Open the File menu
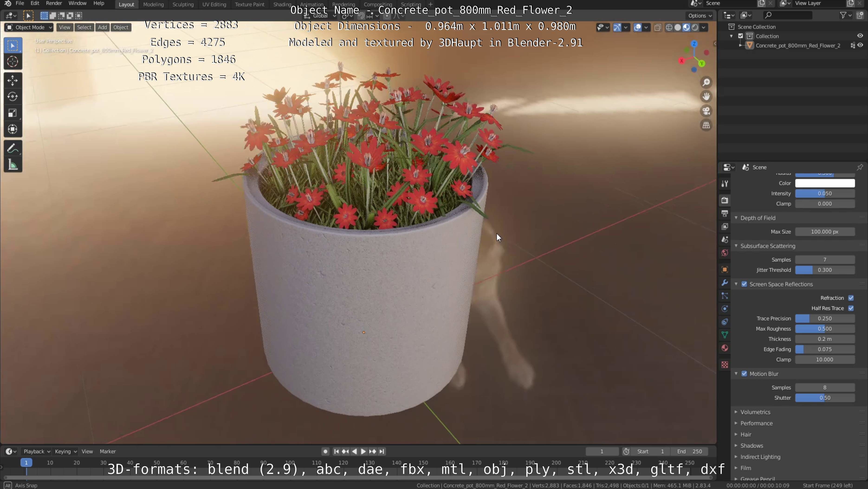 (x=20, y=3)
